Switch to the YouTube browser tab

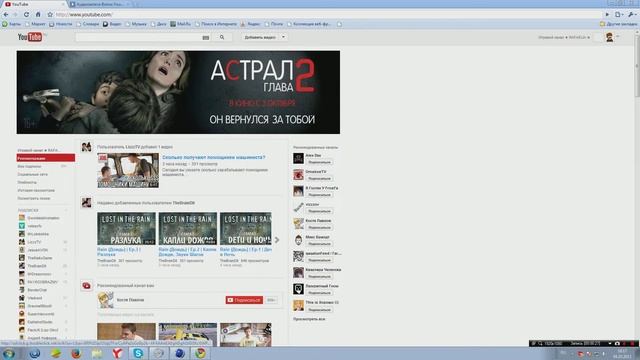pyautogui.click(x=34, y=4)
